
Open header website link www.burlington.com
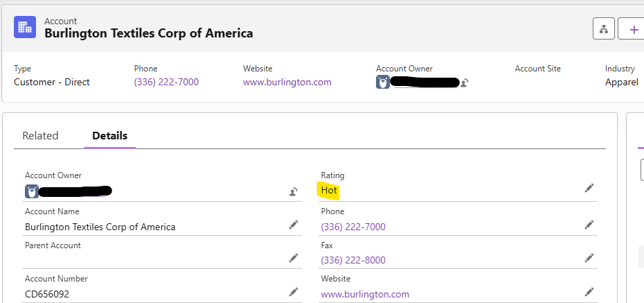(x=287, y=82)
